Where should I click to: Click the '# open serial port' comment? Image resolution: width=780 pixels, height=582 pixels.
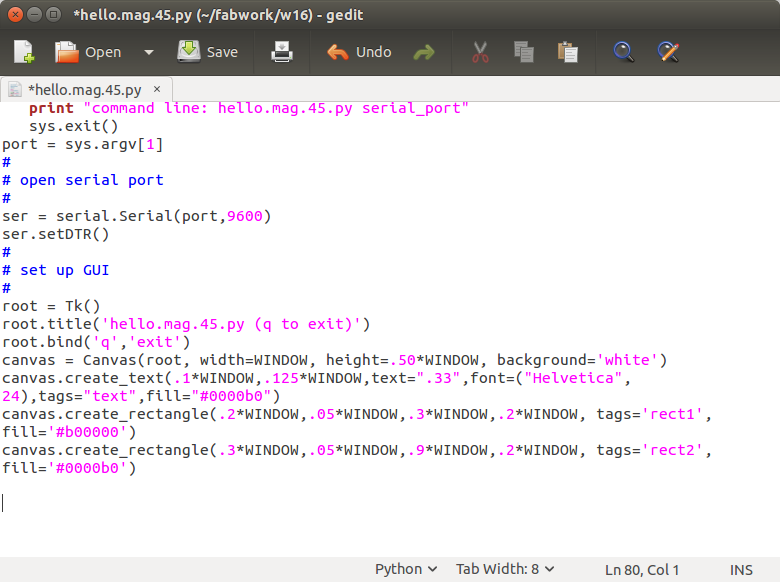(x=83, y=180)
